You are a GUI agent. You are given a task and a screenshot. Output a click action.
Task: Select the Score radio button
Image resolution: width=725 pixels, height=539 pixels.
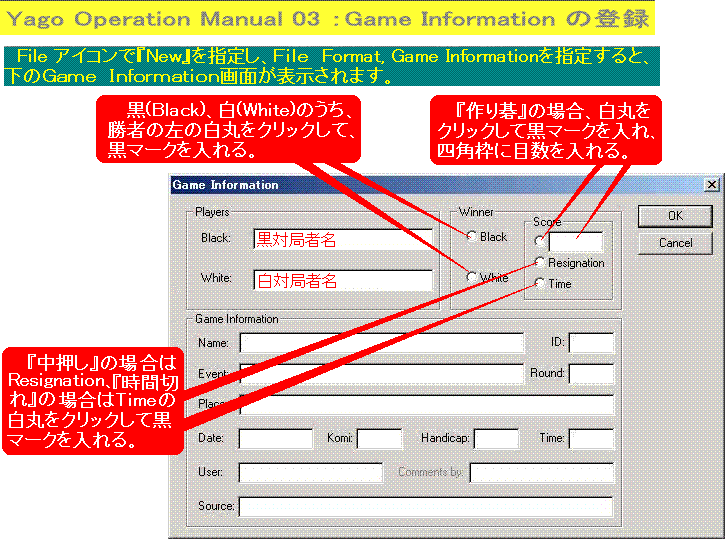click(x=539, y=241)
